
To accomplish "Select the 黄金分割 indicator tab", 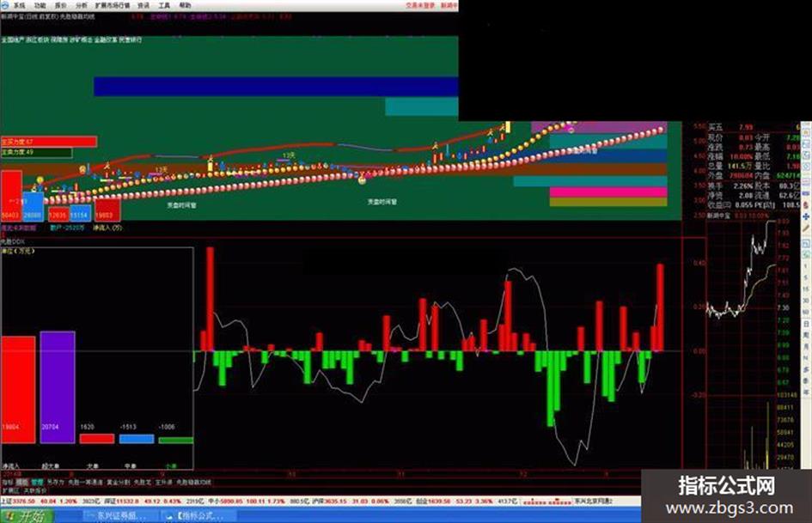I will (118, 482).
